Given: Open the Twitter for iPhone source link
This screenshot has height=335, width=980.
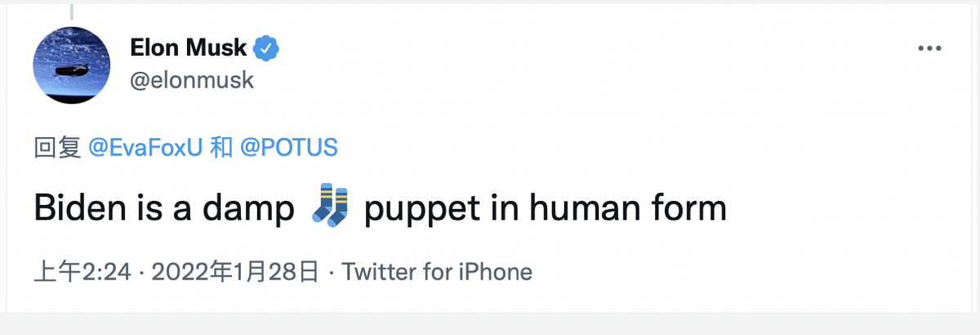Looking at the screenshot, I should (x=436, y=272).
